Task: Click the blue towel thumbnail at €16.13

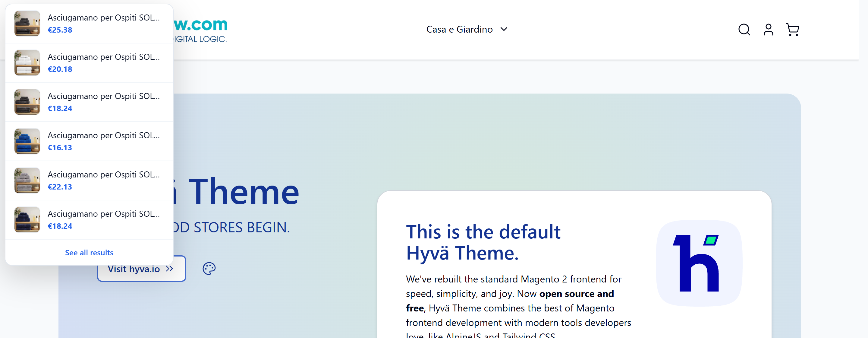Action: (x=27, y=141)
